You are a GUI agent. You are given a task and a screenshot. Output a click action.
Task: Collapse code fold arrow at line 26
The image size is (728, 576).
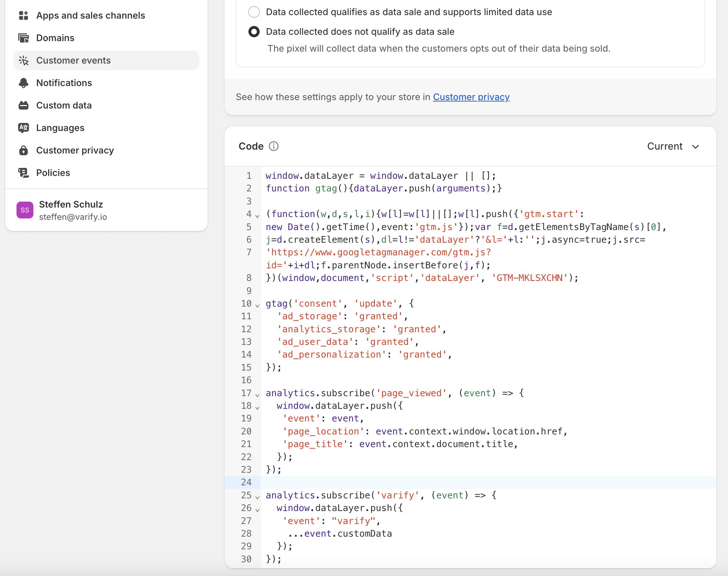pyautogui.click(x=258, y=510)
